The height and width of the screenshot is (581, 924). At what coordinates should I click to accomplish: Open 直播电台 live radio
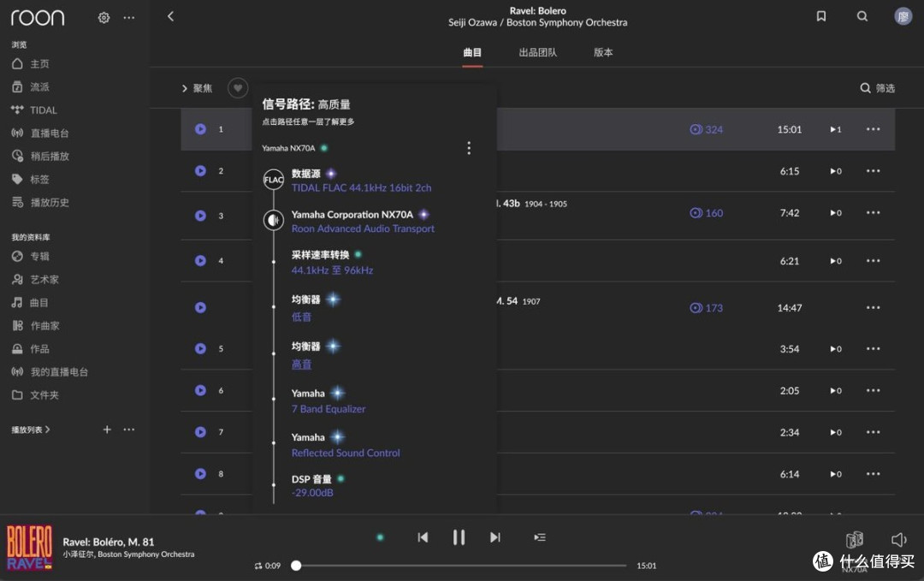(40, 133)
